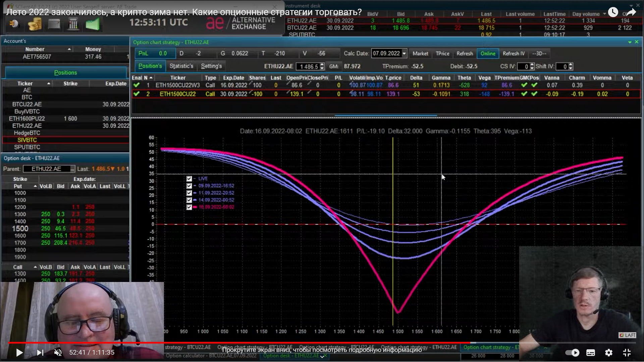Viewport: 644px width, 362px height.
Task: Uncheck the 14.09.2022-00:52 curve
Action: (x=189, y=200)
